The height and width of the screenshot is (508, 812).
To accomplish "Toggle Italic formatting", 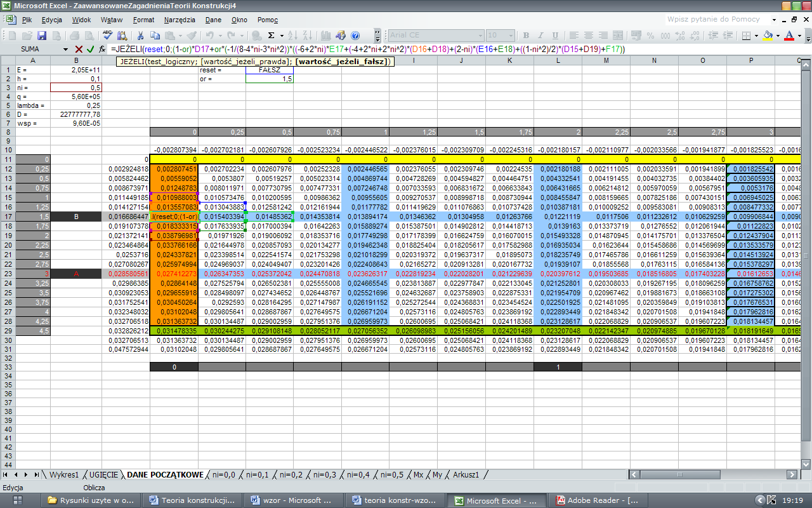I will click(x=540, y=36).
